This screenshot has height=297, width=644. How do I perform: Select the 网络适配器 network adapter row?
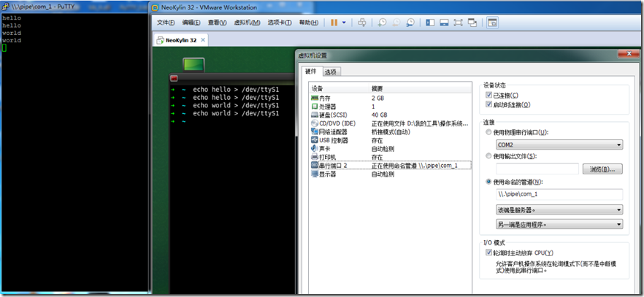coord(390,131)
